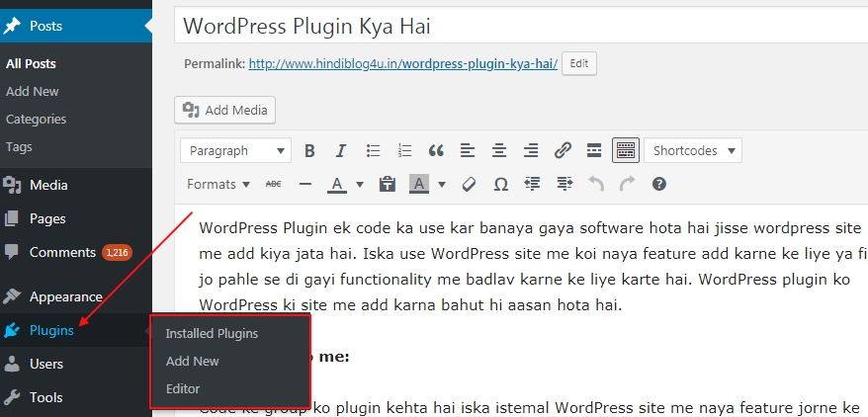Insert a bulleted list
The image size is (868, 417).
[373, 150]
